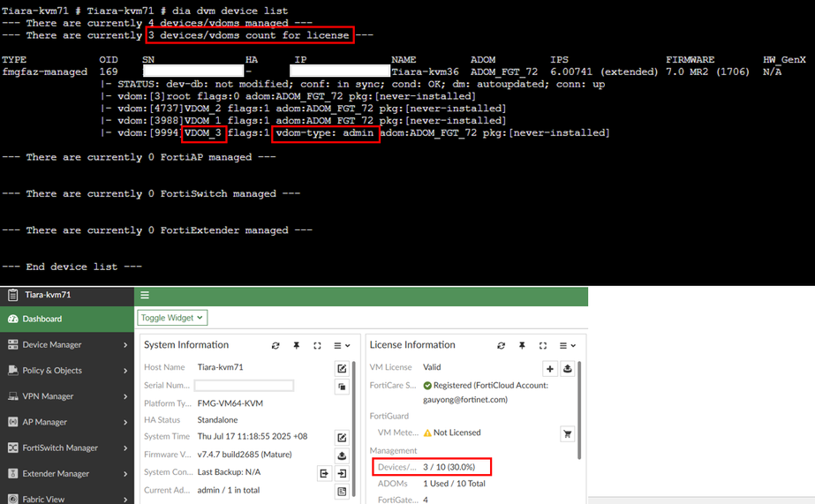Click the hamburger menu toggle in green header
The height and width of the screenshot is (504, 815).
point(145,295)
